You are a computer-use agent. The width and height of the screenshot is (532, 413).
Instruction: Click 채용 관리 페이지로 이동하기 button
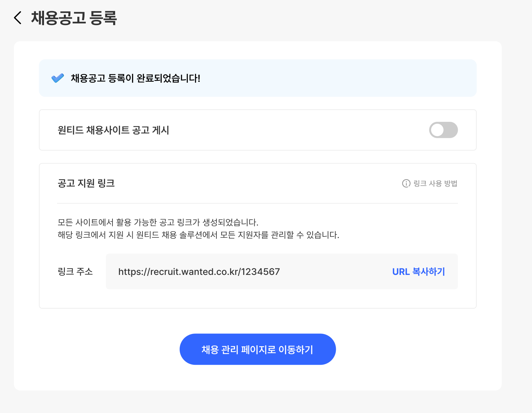(258, 349)
